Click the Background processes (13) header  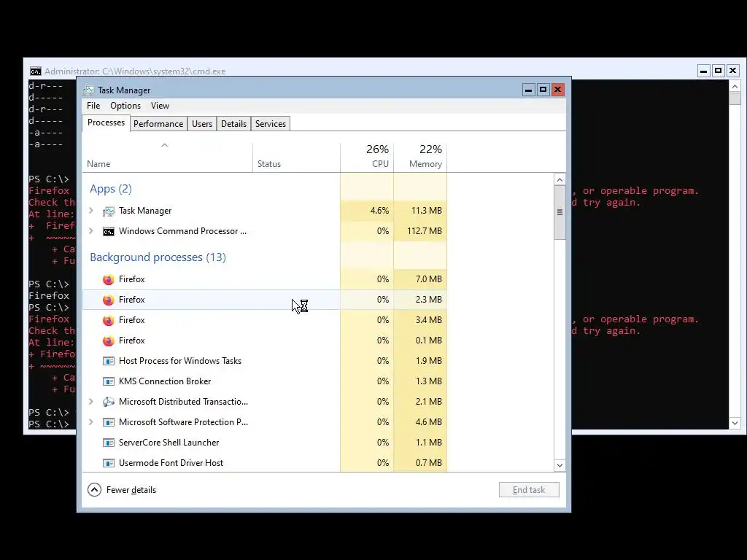[158, 257]
